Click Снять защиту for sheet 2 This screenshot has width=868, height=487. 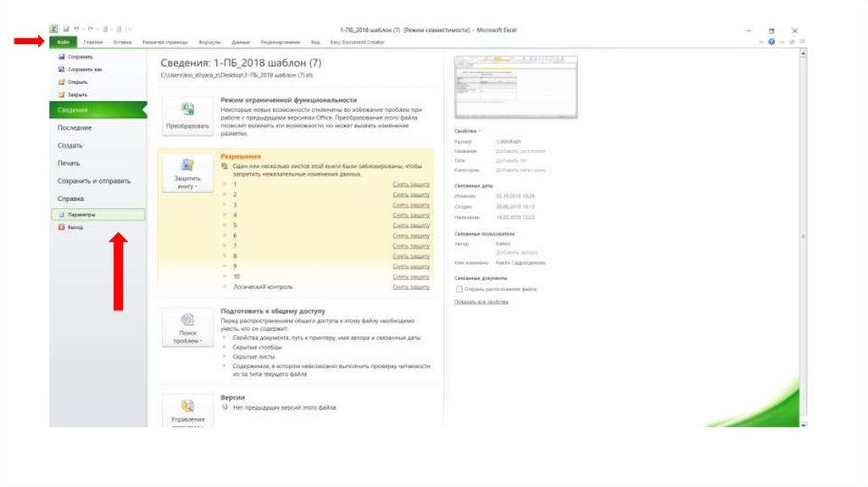point(411,195)
